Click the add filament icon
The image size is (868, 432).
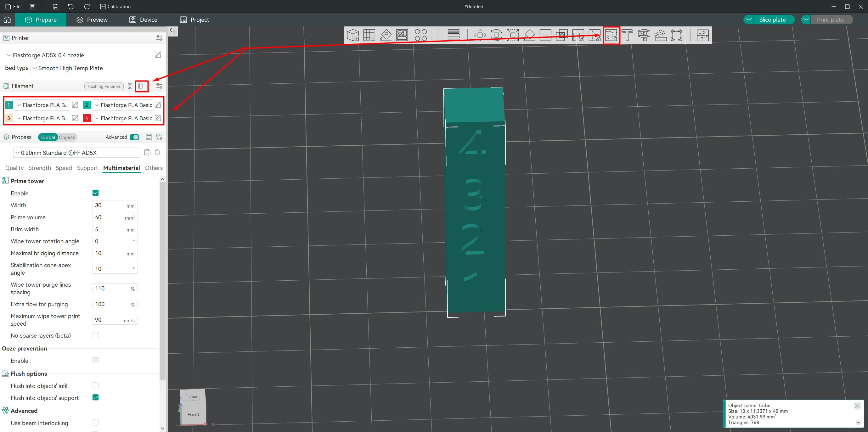tap(142, 86)
